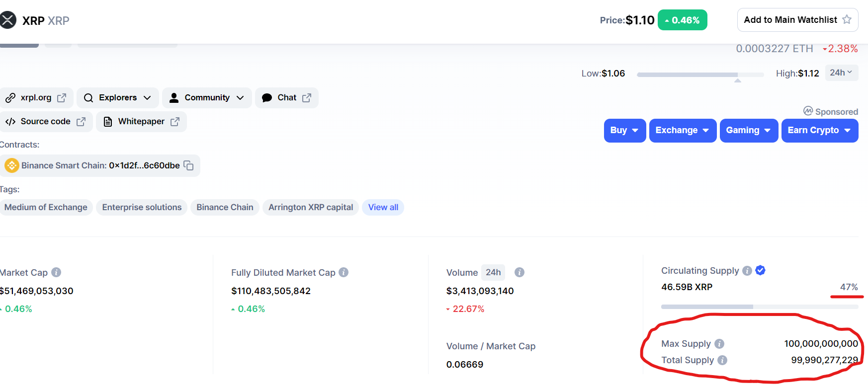Click the Binance Smart Chain logo

tap(12, 165)
